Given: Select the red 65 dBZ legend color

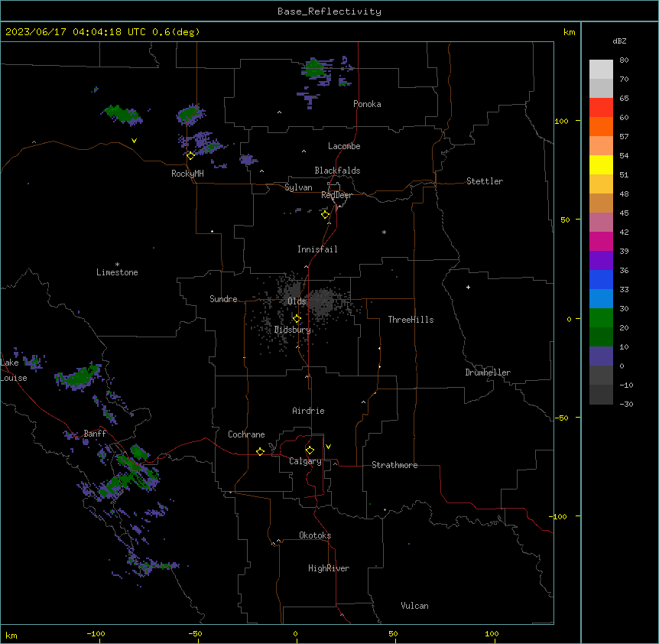Looking at the screenshot, I should (x=601, y=107).
